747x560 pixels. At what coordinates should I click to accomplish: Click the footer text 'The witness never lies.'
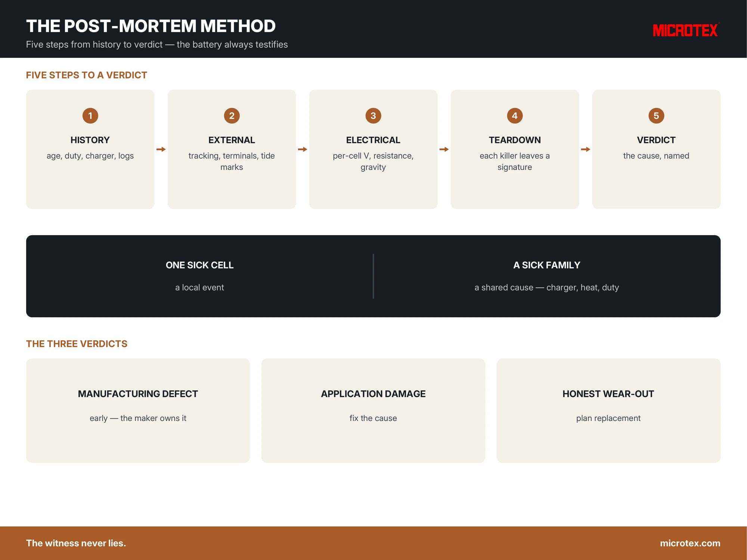click(76, 543)
